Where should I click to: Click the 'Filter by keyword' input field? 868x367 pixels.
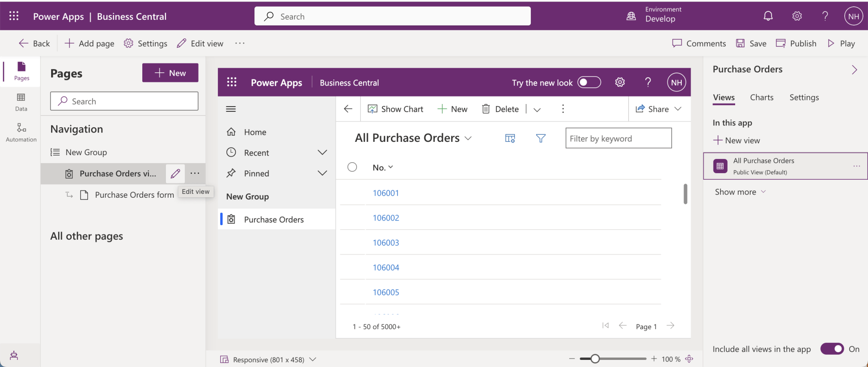click(618, 138)
